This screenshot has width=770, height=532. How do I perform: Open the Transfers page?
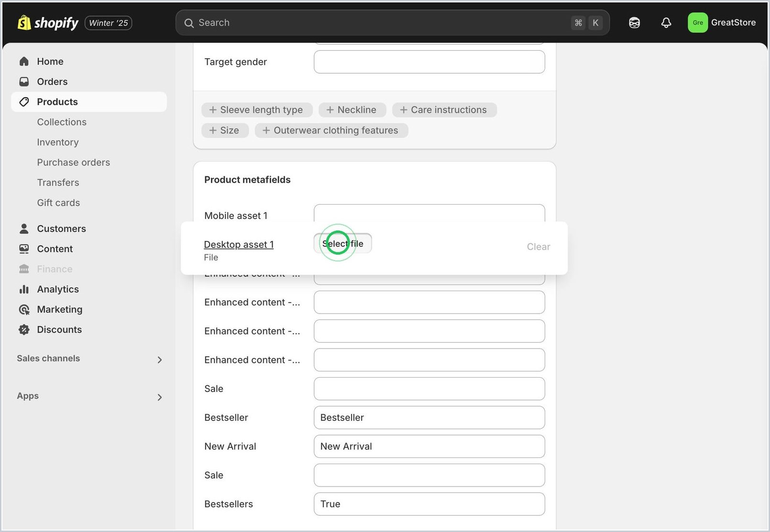(58, 183)
